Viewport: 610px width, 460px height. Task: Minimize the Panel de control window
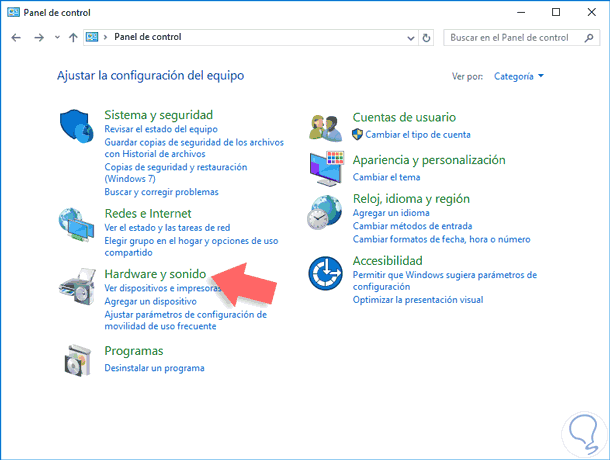pyautogui.click(x=521, y=12)
